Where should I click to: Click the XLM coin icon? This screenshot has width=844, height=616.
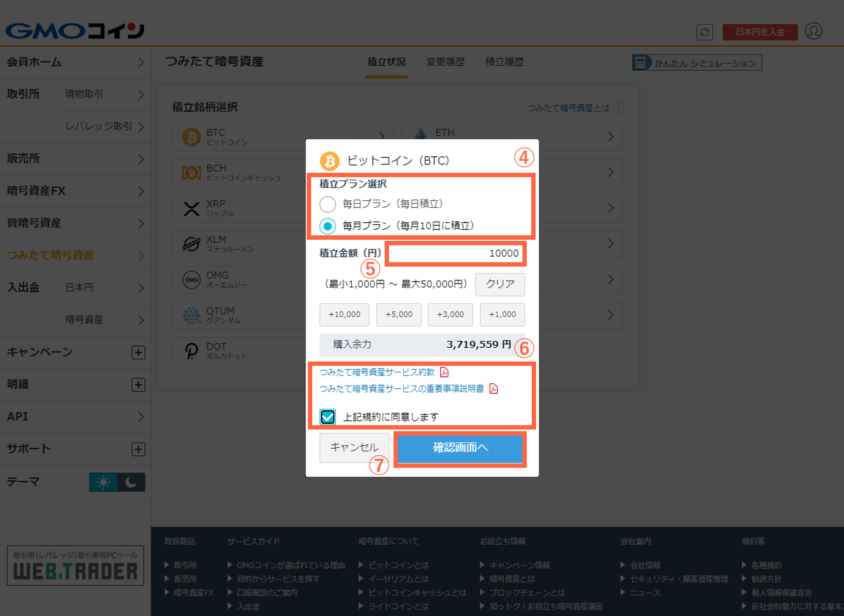point(192,244)
